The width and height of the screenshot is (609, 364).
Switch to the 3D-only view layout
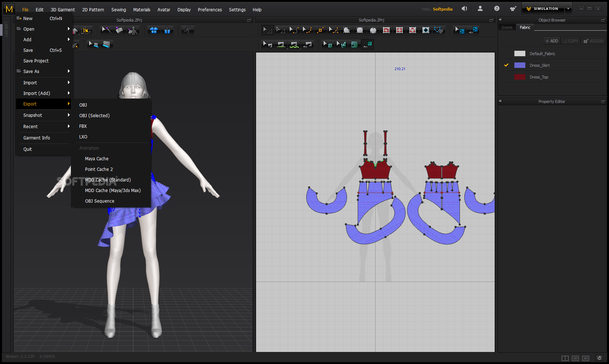575,358
